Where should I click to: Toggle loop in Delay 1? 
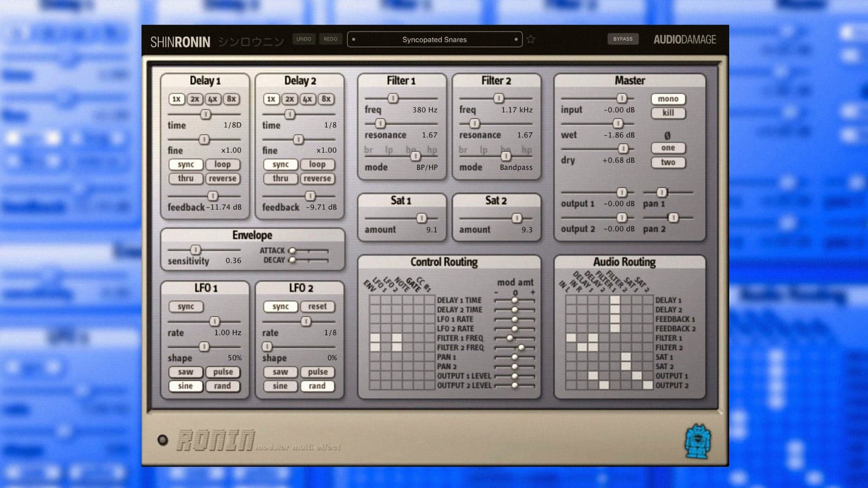tap(222, 164)
